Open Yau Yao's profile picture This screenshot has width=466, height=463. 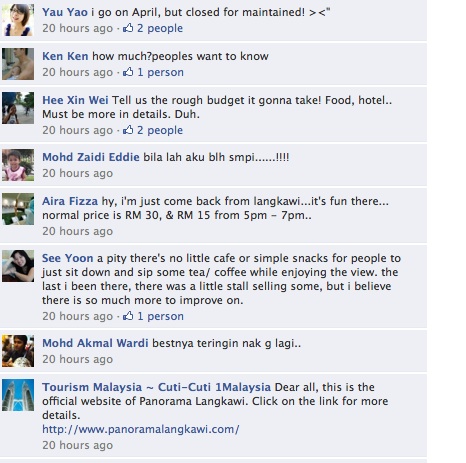[18, 20]
